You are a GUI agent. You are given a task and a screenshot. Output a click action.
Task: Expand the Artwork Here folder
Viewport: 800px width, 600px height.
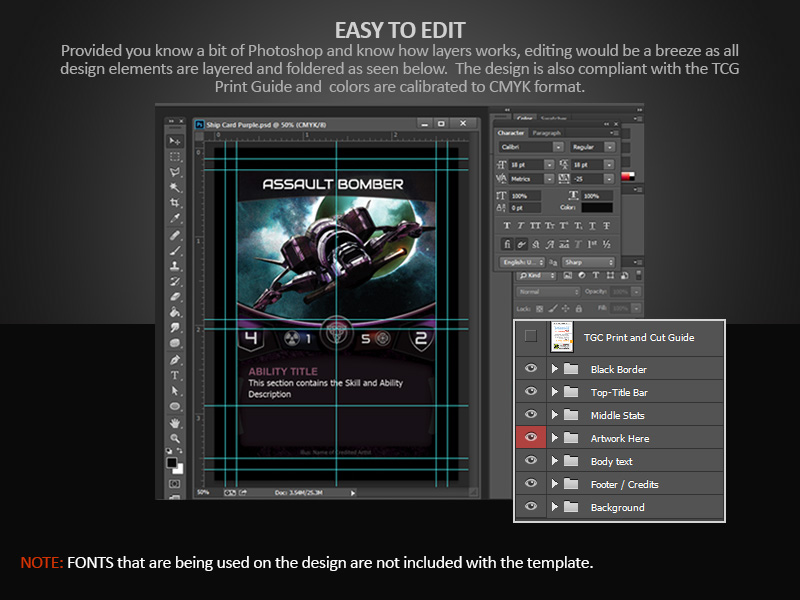click(555, 438)
